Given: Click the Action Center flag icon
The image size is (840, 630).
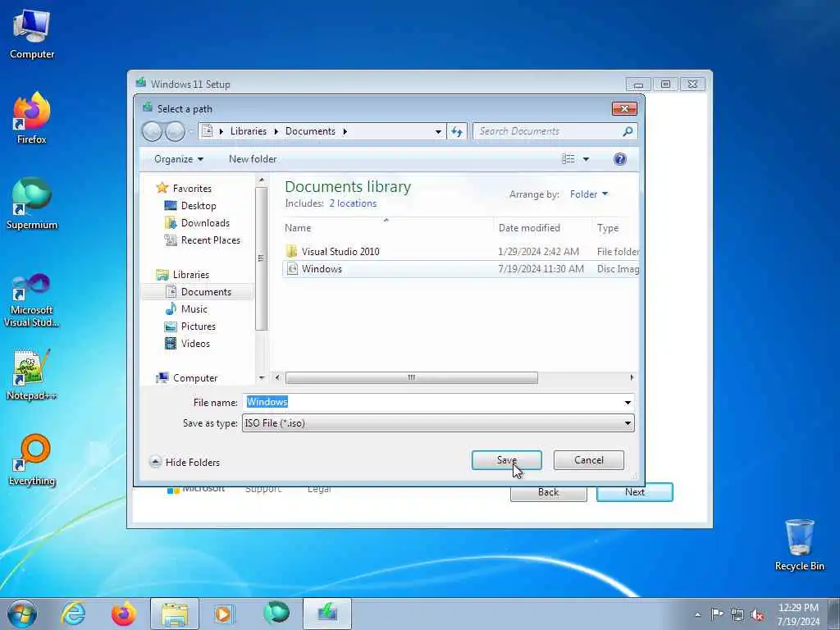Looking at the screenshot, I should (x=717, y=614).
